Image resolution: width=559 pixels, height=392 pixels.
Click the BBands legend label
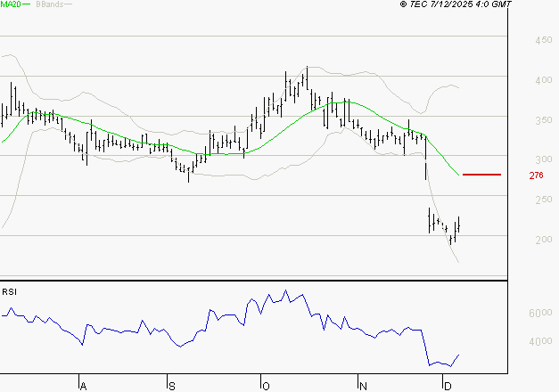tap(50, 4)
